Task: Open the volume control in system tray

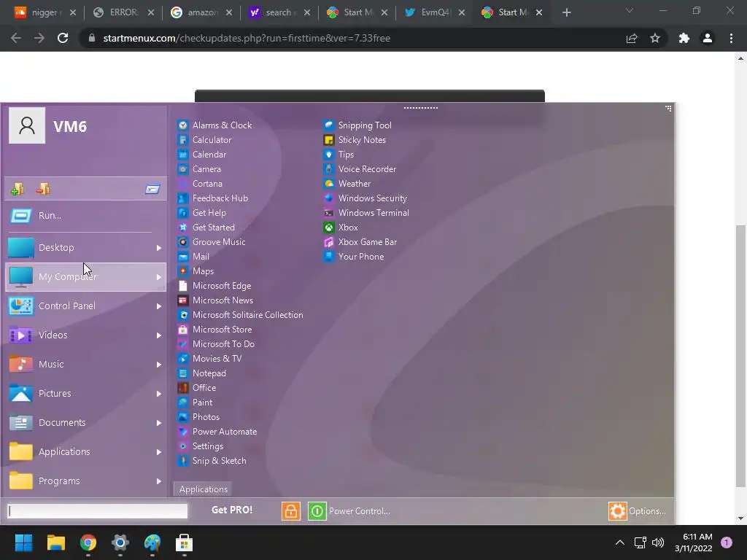Action: pos(658,542)
